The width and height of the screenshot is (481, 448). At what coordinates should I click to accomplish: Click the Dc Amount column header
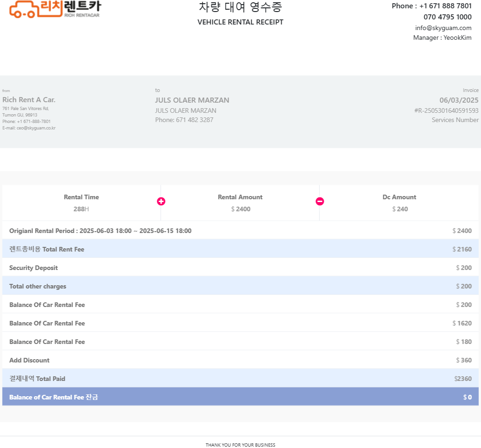point(400,197)
